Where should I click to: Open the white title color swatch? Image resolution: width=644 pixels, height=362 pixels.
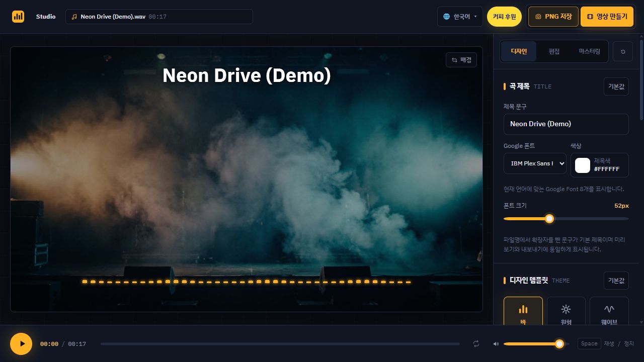coord(583,165)
